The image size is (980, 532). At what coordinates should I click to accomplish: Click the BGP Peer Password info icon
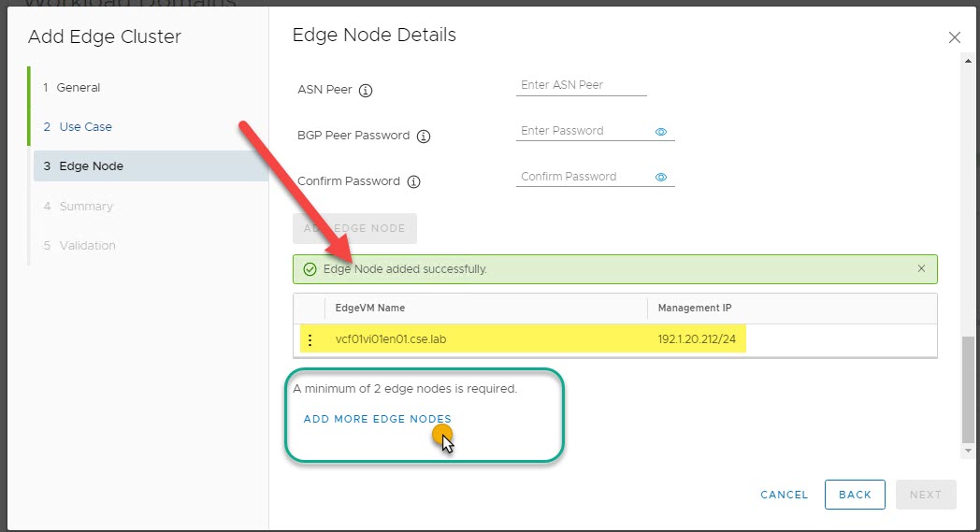(x=424, y=137)
